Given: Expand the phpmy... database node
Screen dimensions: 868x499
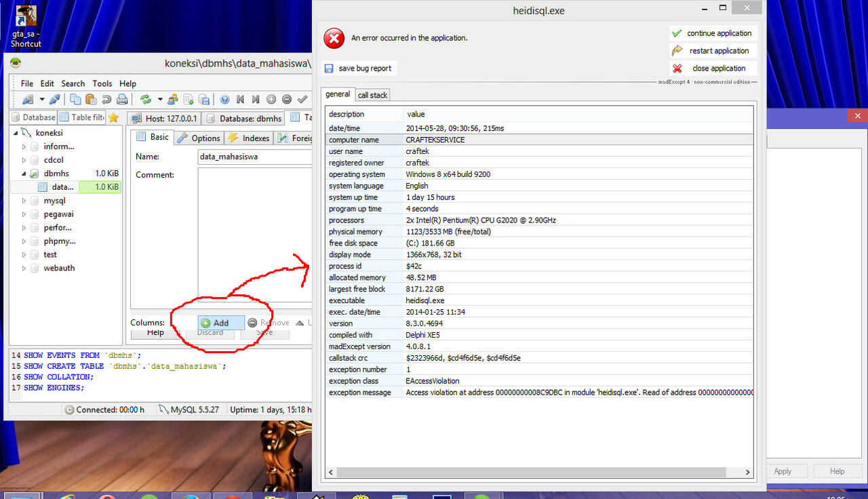Looking at the screenshot, I should click(24, 241).
